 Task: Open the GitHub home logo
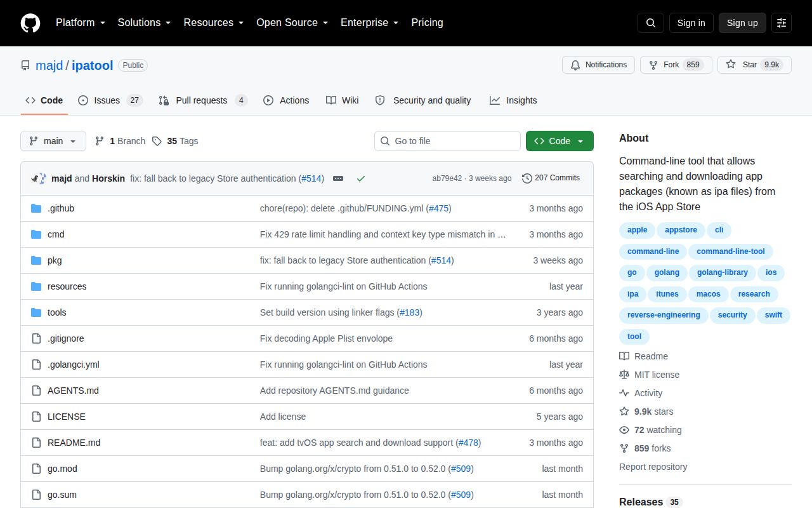click(x=30, y=23)
